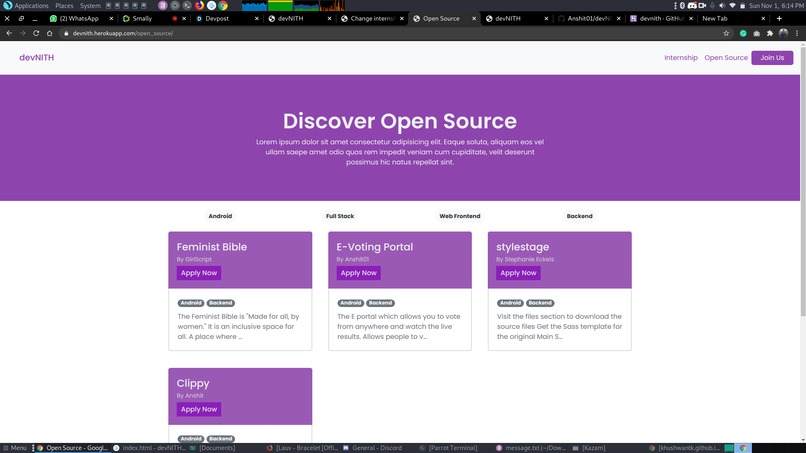Click the screen recorder camera tray icon

click(702, 6)
